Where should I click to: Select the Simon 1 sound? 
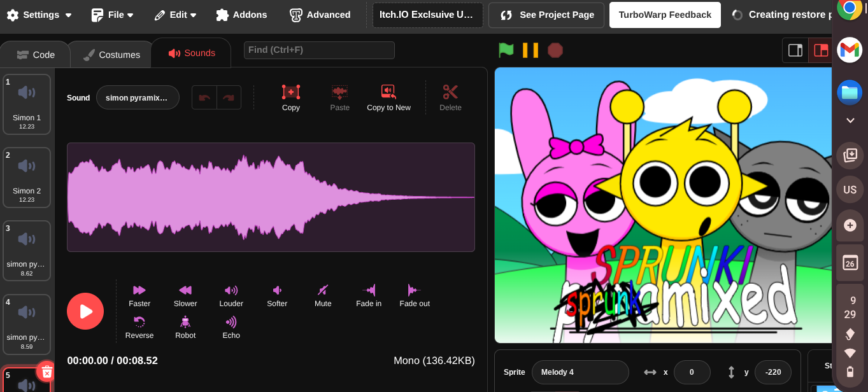[27, 104]
